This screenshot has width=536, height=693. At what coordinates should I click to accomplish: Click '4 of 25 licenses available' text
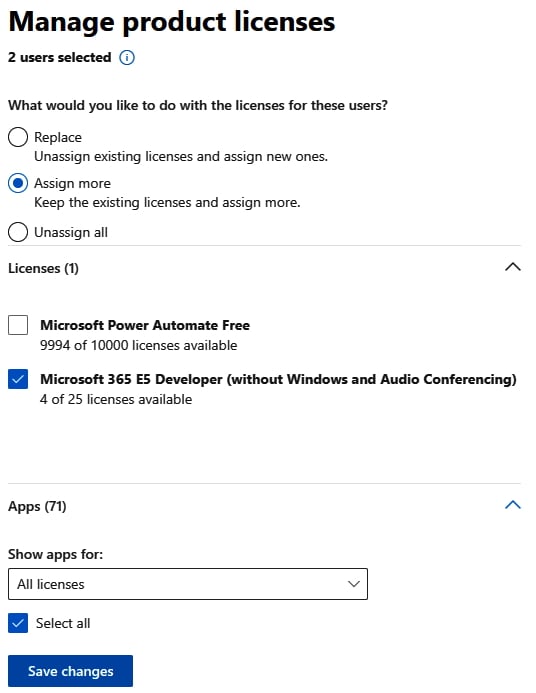pyautogui.click(x=116, y=399)
